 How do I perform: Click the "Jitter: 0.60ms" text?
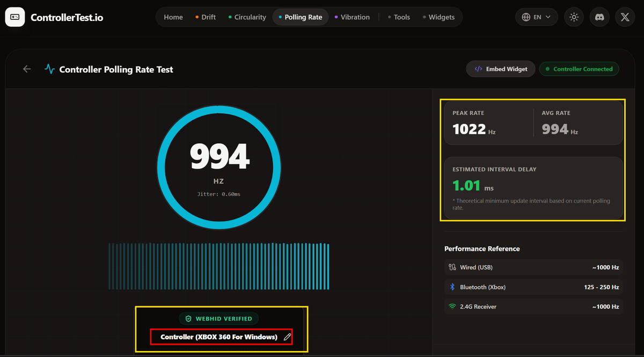pyautogui.click(x=219, y=194)
